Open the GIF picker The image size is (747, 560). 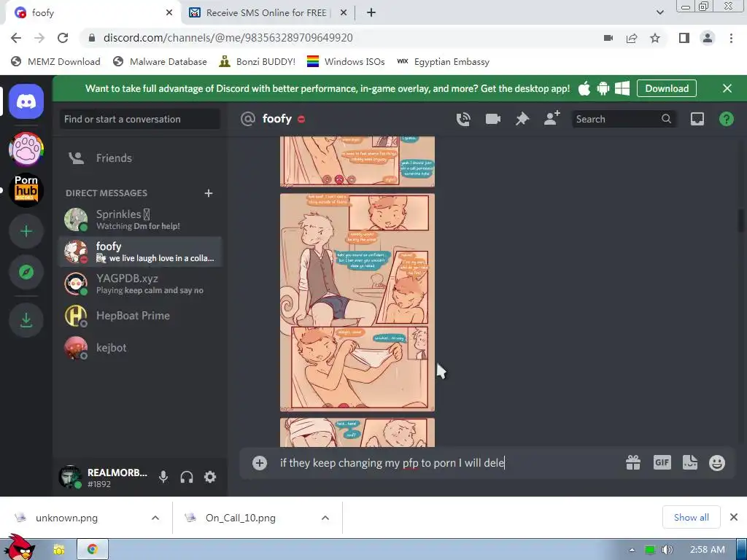tap(662, 462)
